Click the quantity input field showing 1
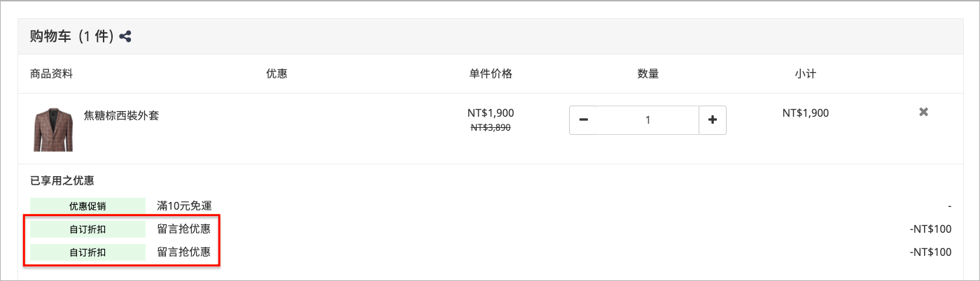This screenshot has height=281, width=980. click(x=648, y=120)
